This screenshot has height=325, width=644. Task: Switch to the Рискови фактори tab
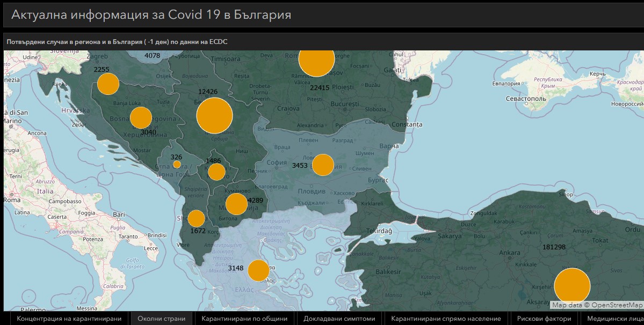tap(544, 319)
